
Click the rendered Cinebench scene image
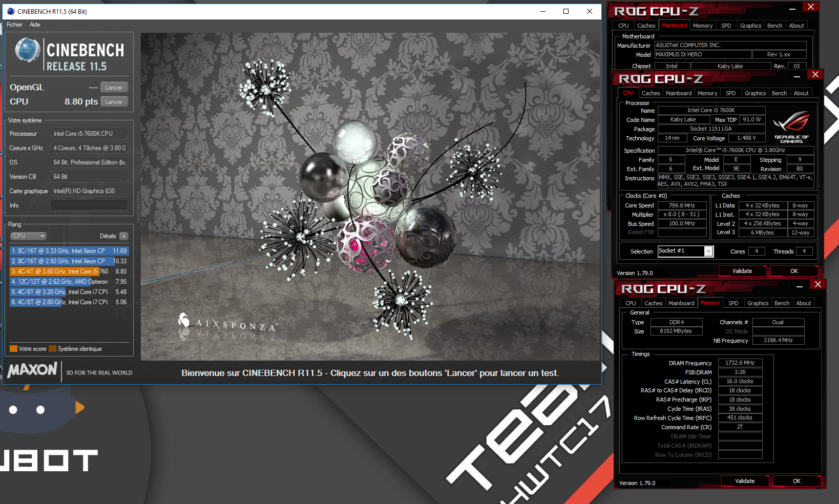tap(370, 197)
